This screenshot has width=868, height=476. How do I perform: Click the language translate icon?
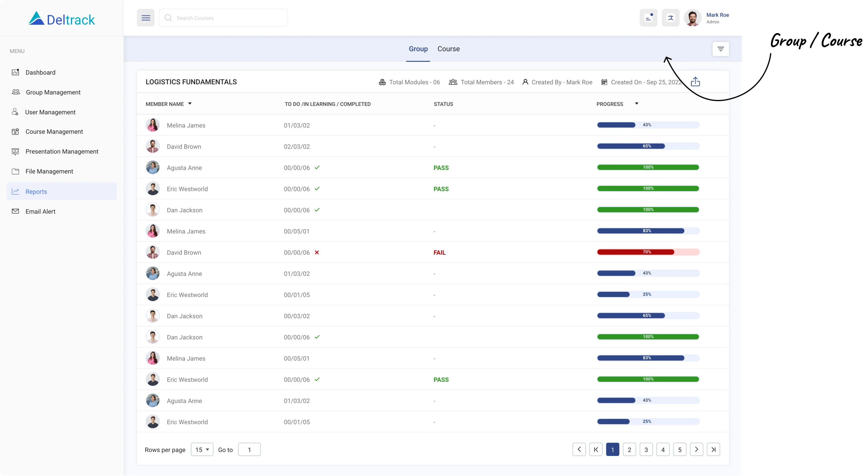click(x=670, y=18)
